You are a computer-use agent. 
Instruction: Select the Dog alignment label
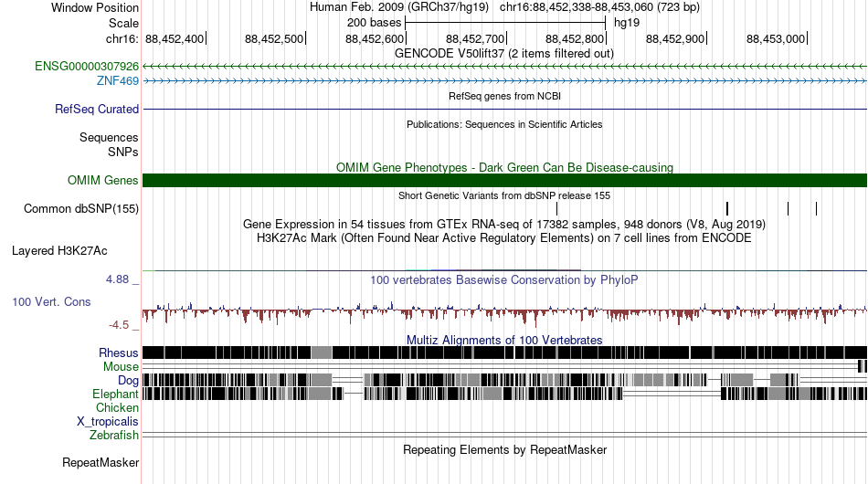pyautogui.click(x=128, y=380)
